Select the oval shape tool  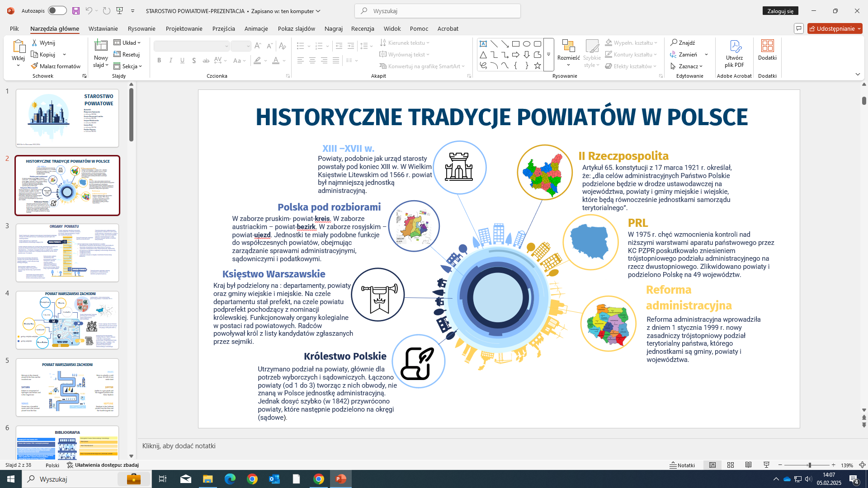click(x=527, y=44)
